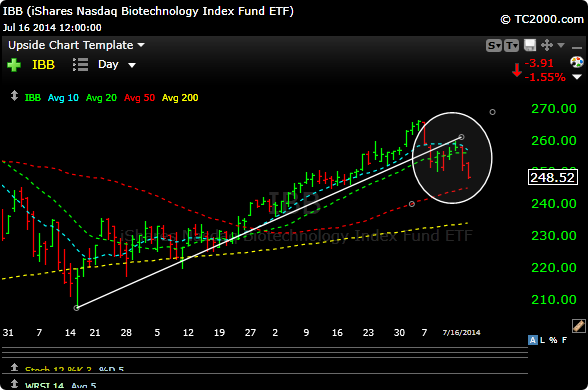Viewport: 588px width, 390px height.
Task: Click the price pane resize arrows icon
Action: [14, 96]
